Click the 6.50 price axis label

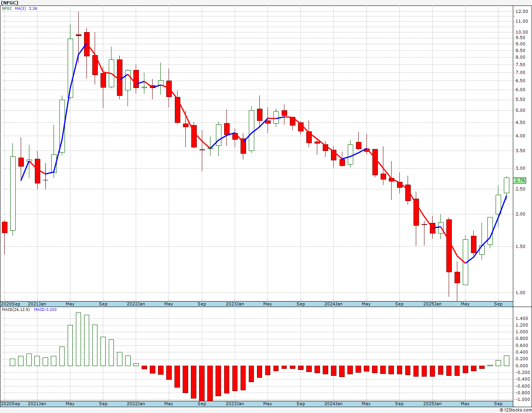pyautogui.click(x=520, y=81)
